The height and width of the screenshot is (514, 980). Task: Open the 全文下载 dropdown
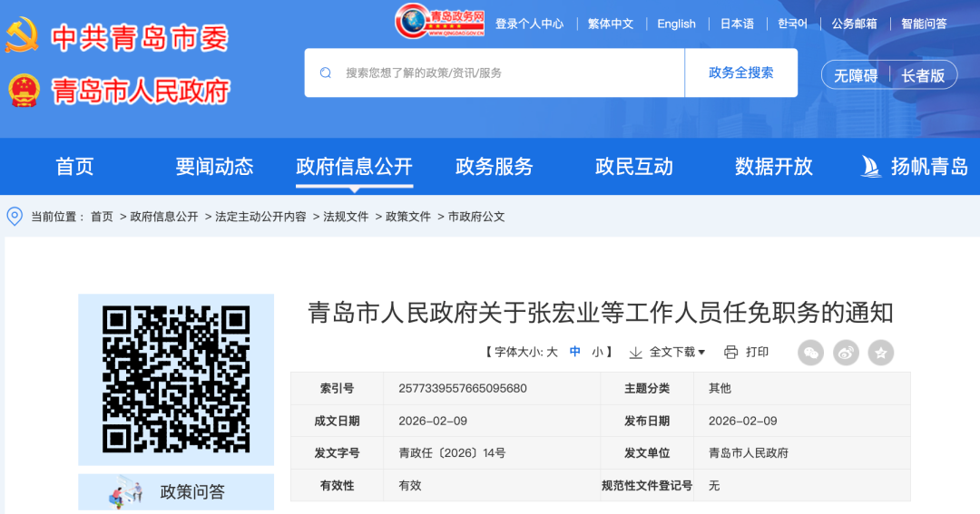(677, 353)
